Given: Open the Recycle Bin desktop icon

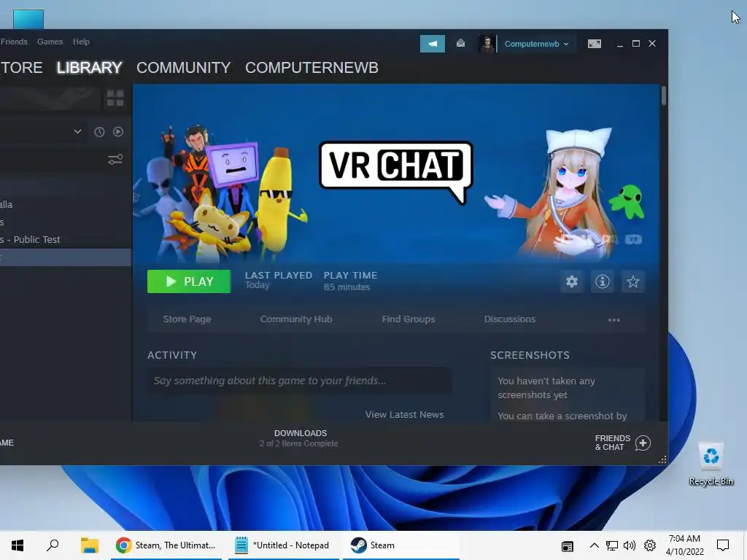Looking at the screenshot, I should [x=711, y=464].
